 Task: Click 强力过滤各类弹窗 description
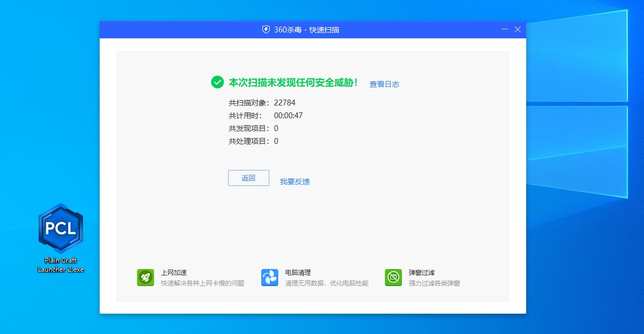(434, 283)
